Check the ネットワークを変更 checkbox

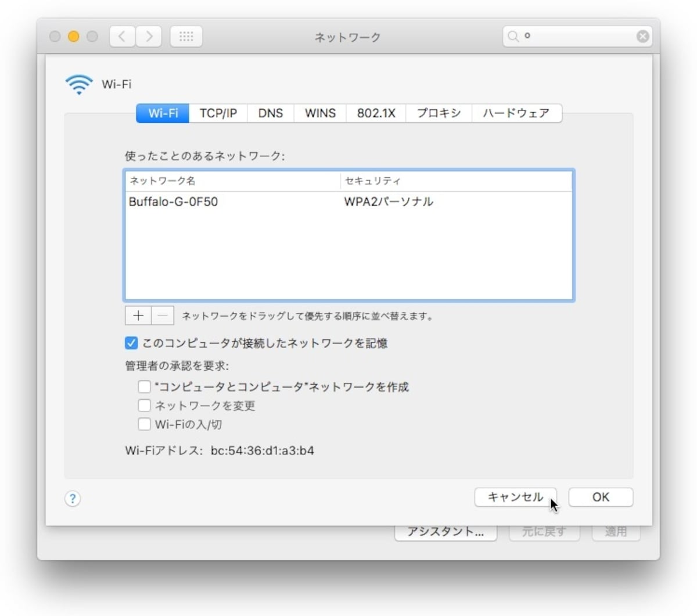(x=144, y=405)
